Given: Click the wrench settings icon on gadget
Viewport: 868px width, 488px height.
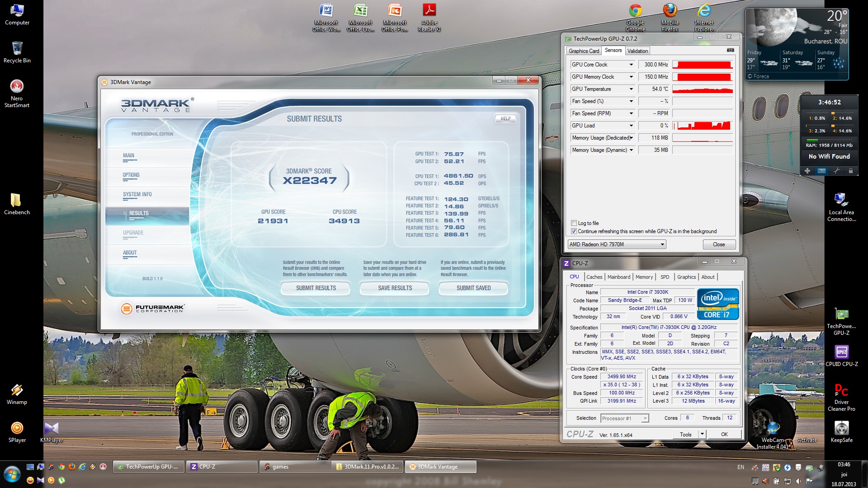Looking at the screenshot, I should click(x=836, y=171).
